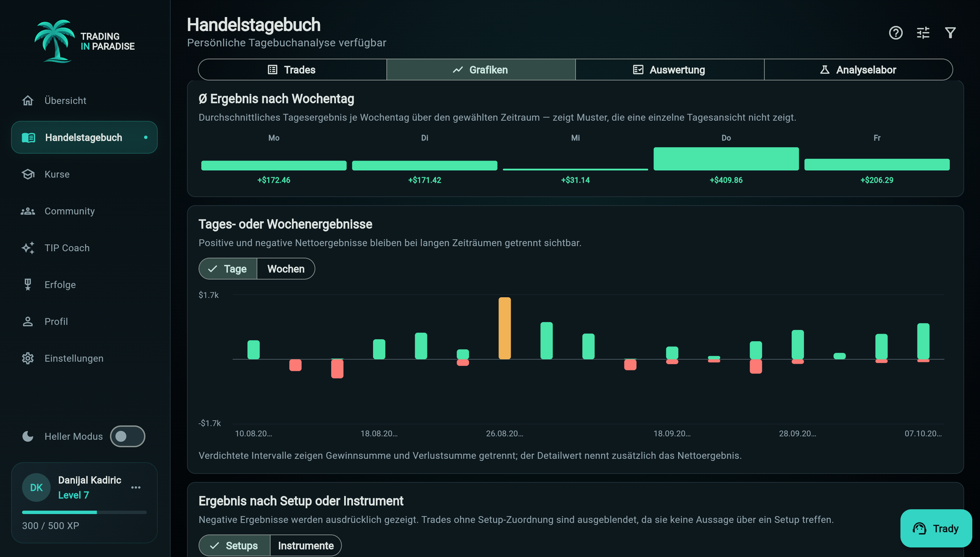Click the Tages- oder Wochenergebnisse heading

(x=285, y=224)
